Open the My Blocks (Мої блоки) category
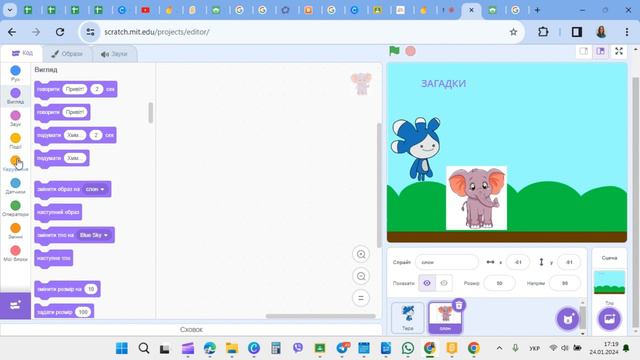Image resolution: width=640 pixels, height=360 pixels. tap(15, 253)
